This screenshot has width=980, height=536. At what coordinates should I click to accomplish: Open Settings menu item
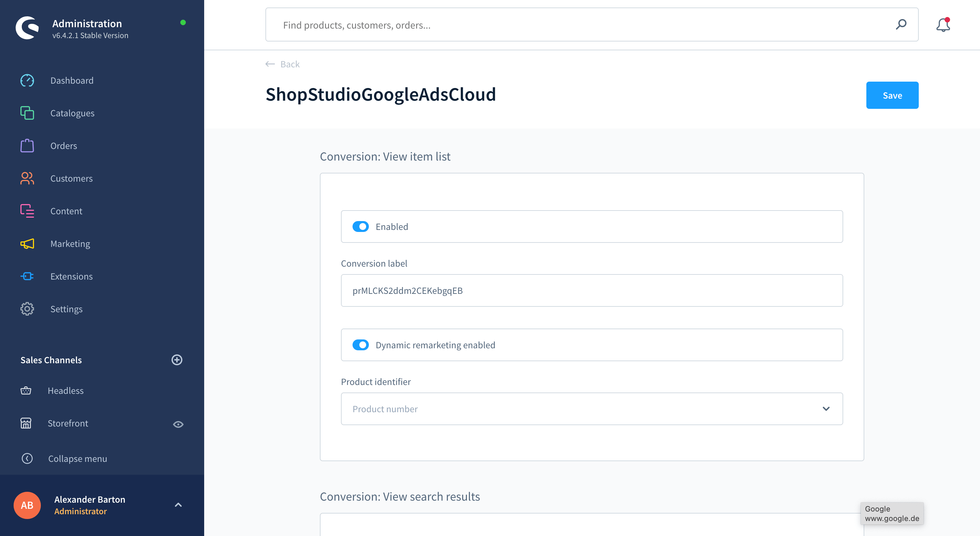coord(66,309)
